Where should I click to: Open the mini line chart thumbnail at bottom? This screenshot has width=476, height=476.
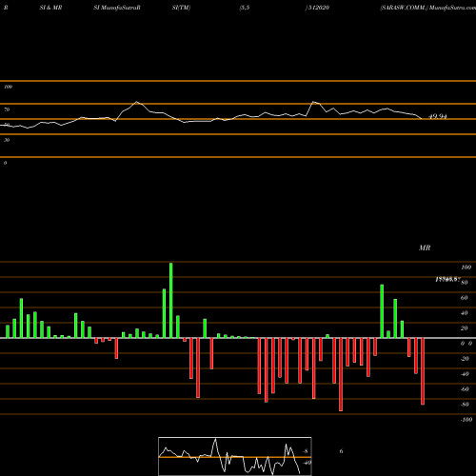point(235,456)
